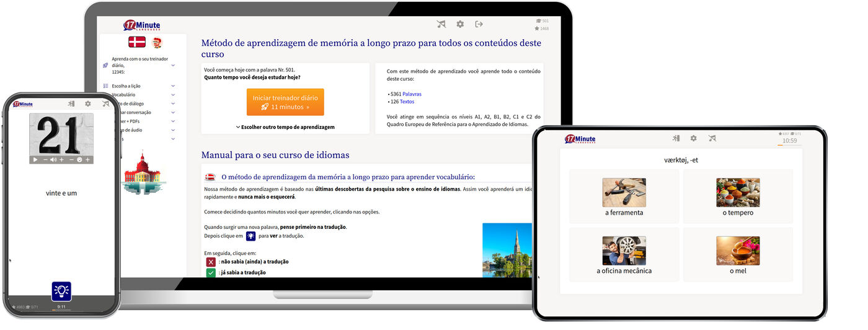The image size is (868, 330).
Task: Open settings gear on the phone screen
Action: point(88,104)
